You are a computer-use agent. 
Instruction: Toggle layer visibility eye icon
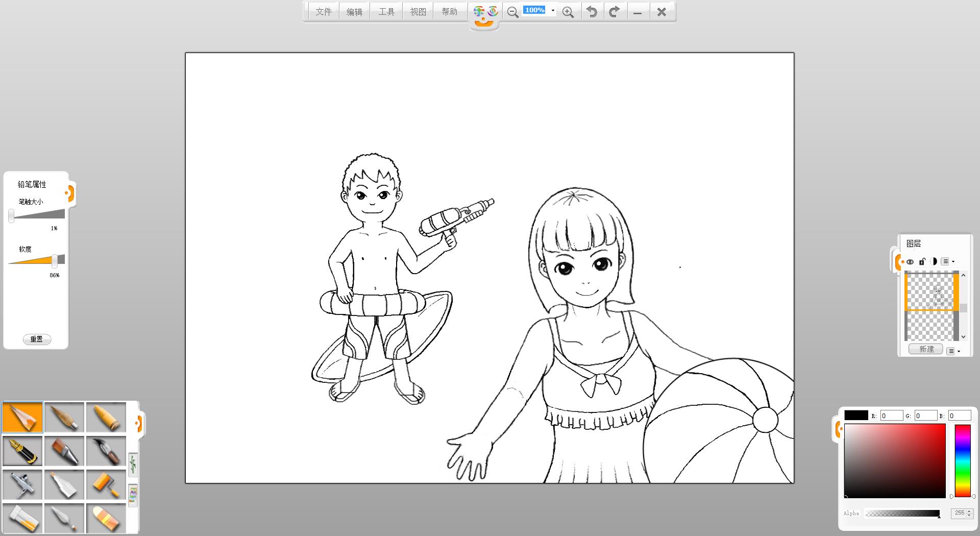point(910,262)
